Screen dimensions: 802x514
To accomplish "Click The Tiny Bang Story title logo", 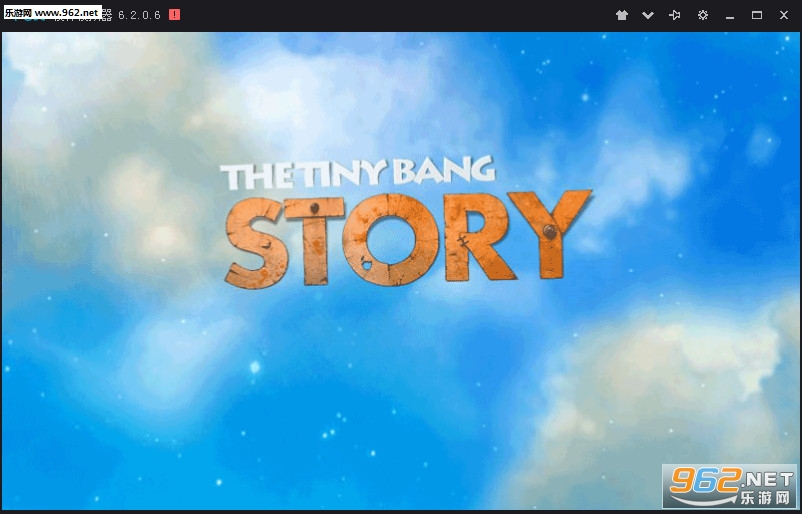I will 408,222.
